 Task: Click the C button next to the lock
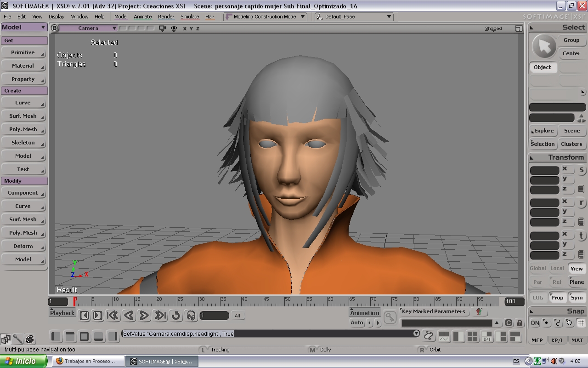click(x=509, y=323)
